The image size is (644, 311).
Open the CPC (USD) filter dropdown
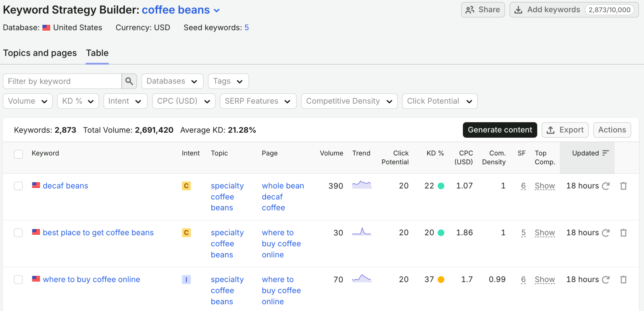coord(184,101)
